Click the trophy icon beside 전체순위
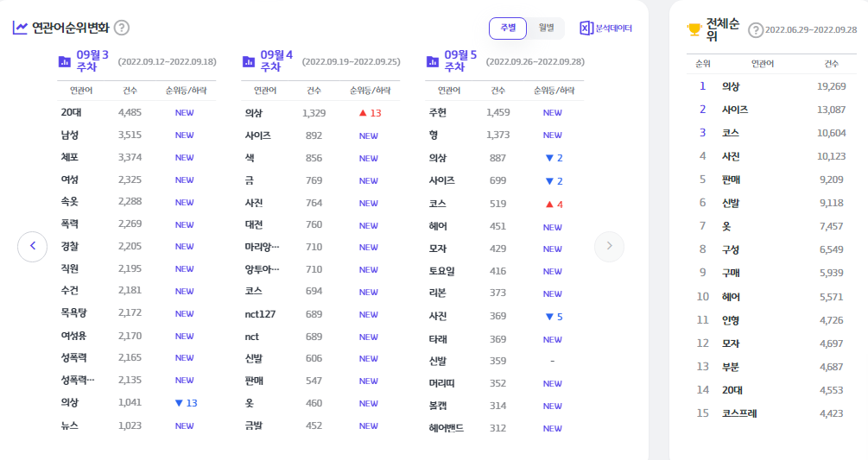This screenshot has height=460, width=868. 694,29
